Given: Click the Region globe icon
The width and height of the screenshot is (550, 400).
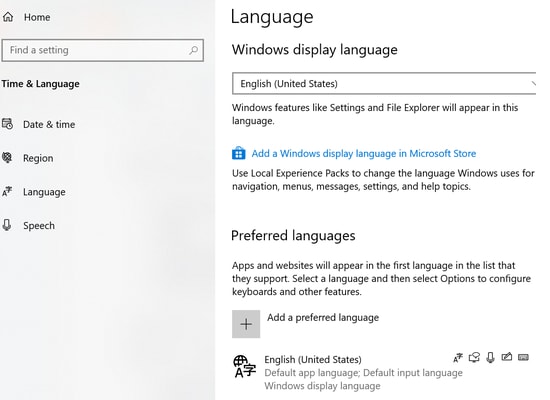Looking at the screenshot, I should tap(7, 158).
